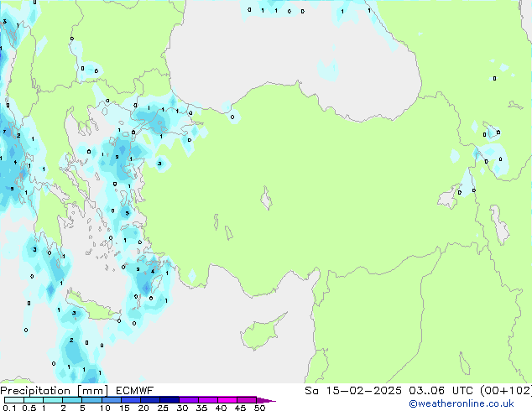
Task: Pick the purple legend swatch above 35
Action: click(207, 400)
